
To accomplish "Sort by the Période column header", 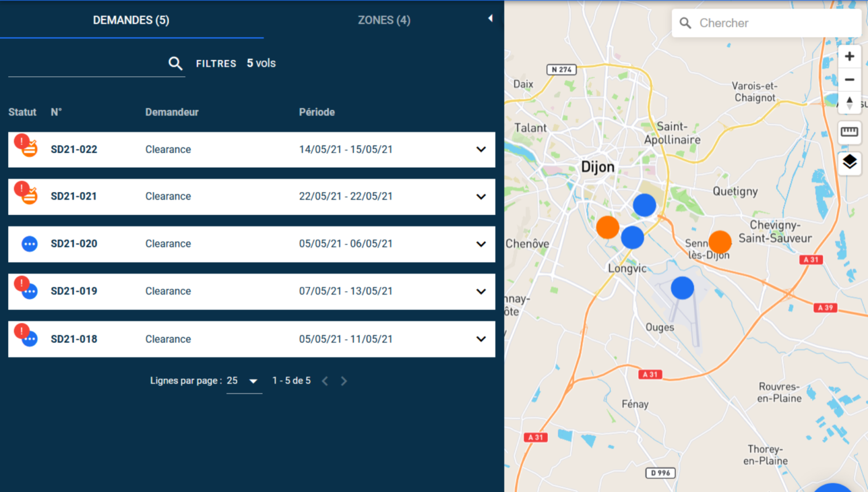I will click(x=317, y=112).
